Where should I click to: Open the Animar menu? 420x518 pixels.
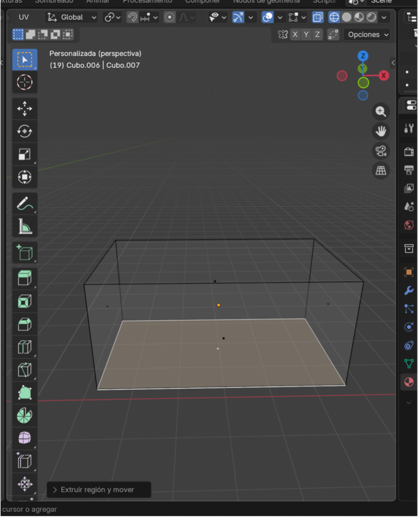98,2
